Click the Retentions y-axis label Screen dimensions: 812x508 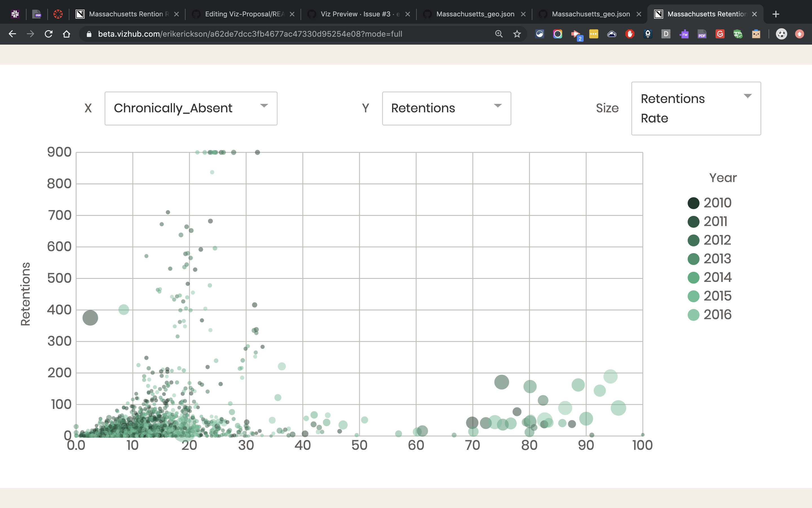25,294
